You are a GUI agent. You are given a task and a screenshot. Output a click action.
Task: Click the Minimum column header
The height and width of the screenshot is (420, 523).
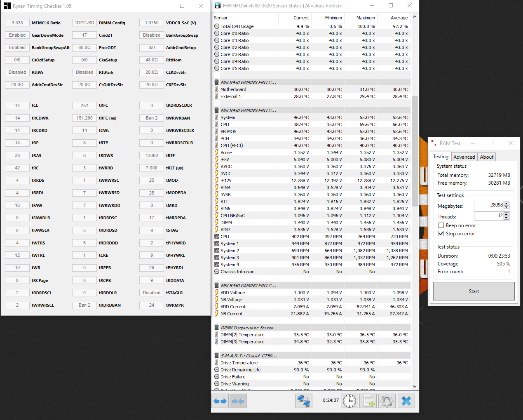pyautogui.click(x=328, y=18)
